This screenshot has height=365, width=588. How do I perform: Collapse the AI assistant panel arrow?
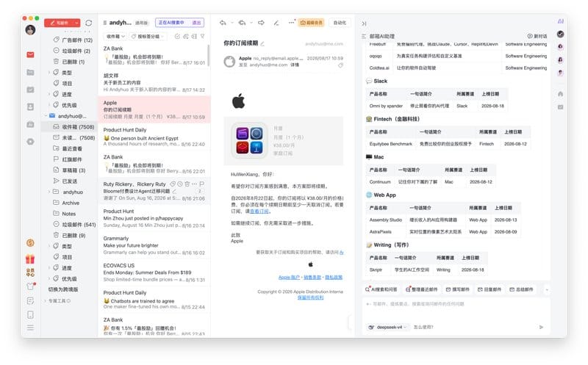pyautogui.click(x=364, y=24)
